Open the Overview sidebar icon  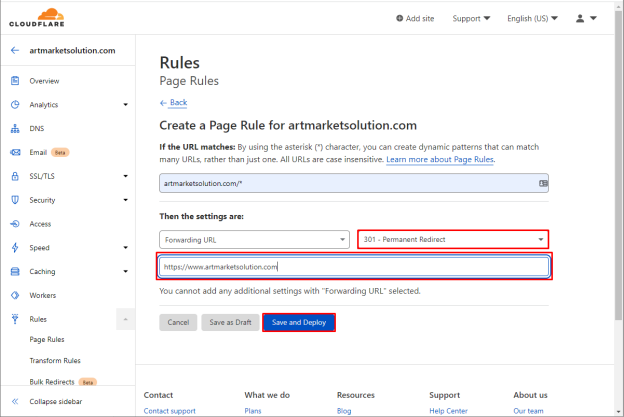click(x=15, y=81)
